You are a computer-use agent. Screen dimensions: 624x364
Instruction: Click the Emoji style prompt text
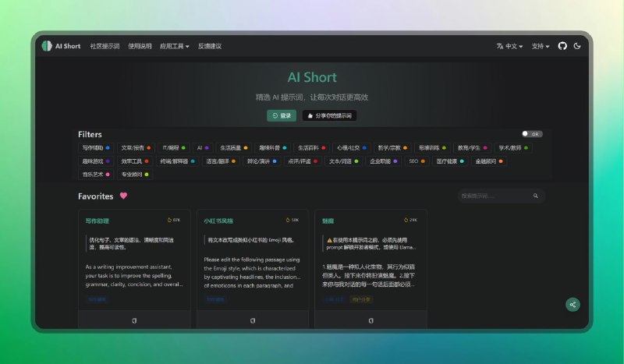[x=252, y=272]
